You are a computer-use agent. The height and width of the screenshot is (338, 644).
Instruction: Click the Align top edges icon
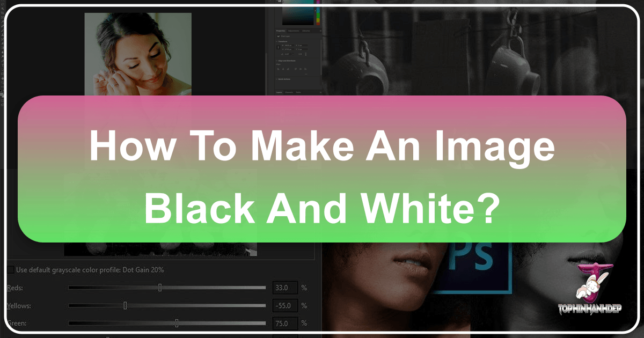pyautogui.click(x=296, y=69)
